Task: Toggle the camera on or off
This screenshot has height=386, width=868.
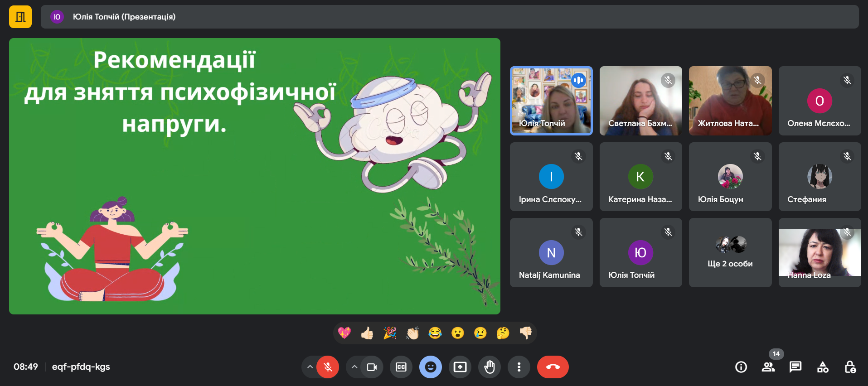Action: (372, 367)
